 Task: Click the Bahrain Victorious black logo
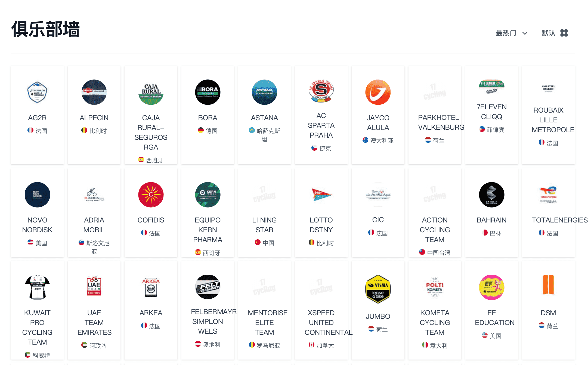coord(491,195)
